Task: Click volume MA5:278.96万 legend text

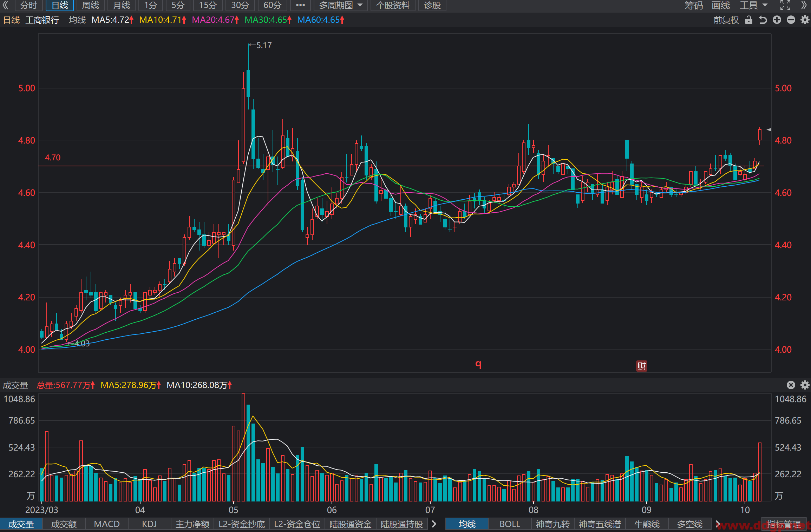Action: (x=131, y=385)
